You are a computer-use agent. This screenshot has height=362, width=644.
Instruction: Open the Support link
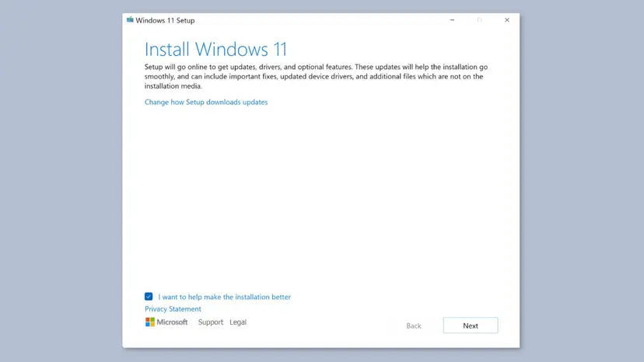pos(211,322)
